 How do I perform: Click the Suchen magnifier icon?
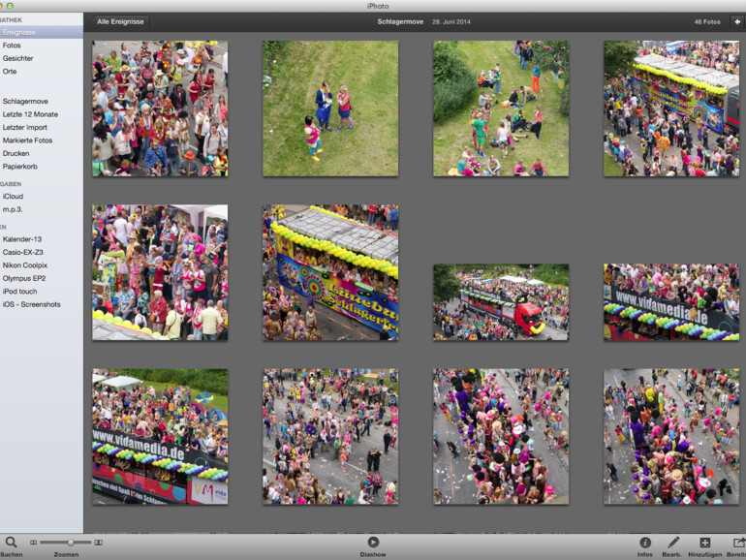coord(11,542)
